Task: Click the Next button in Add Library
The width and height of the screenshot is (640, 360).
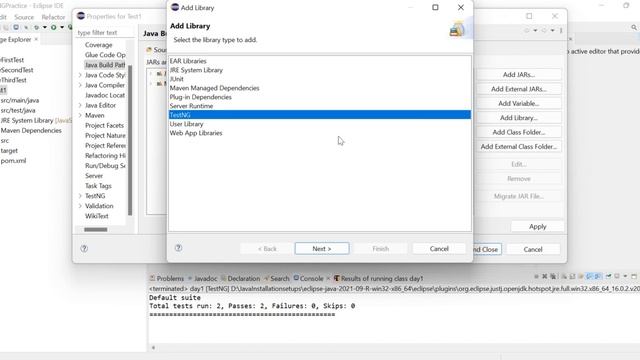Action: coord(322,249)
